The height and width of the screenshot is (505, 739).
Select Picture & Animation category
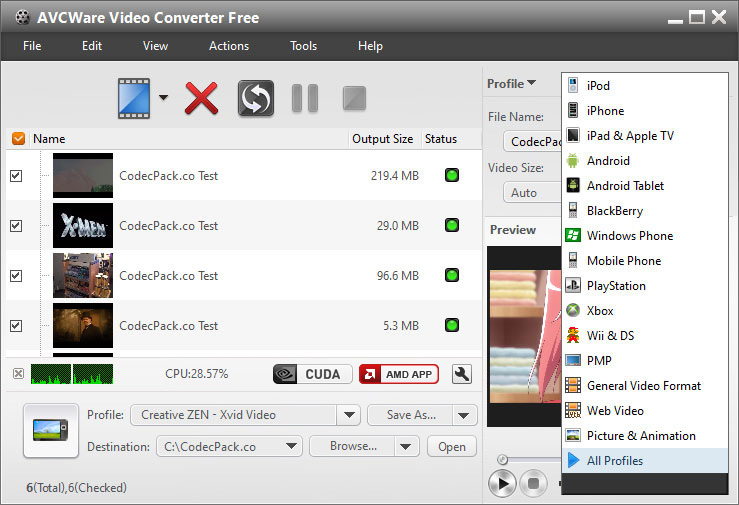click(x=645, y=435)
